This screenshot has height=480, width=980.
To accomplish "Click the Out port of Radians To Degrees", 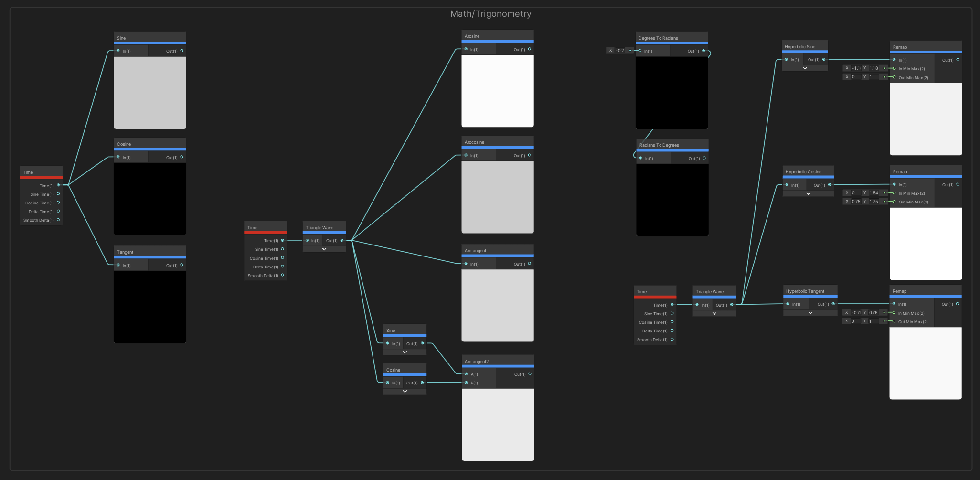I will [x=704, y=158].
